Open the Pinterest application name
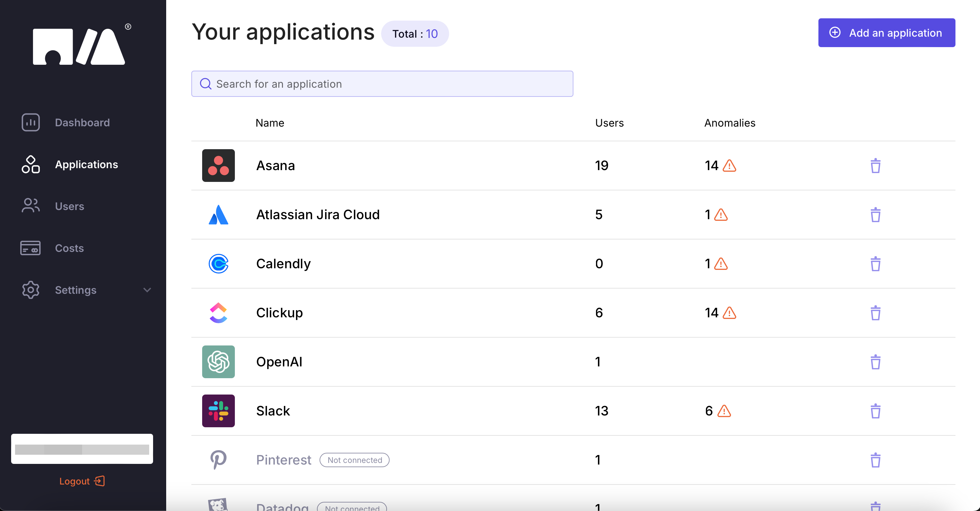Viewport: 980px width, 511px height. pos(283,460)
